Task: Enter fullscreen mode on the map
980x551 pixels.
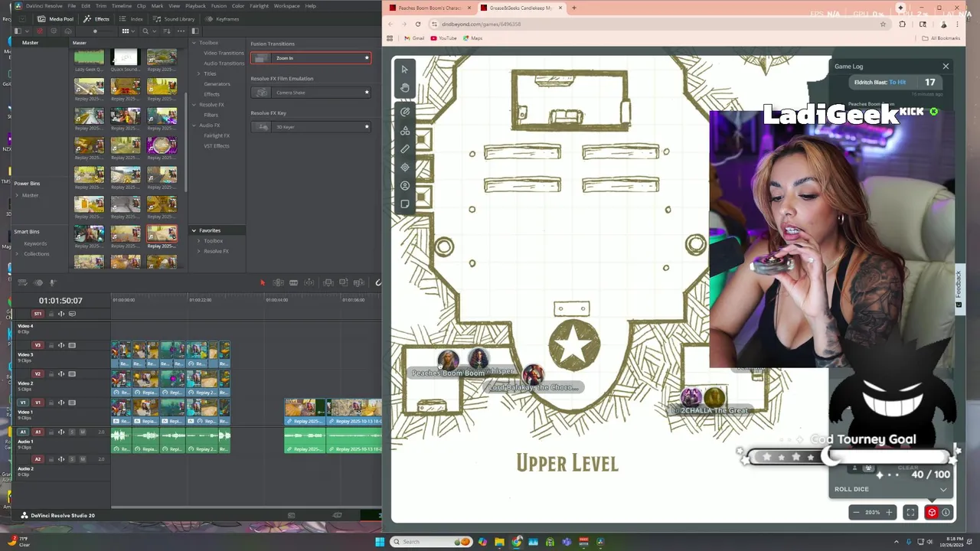Action: point(910,513)
